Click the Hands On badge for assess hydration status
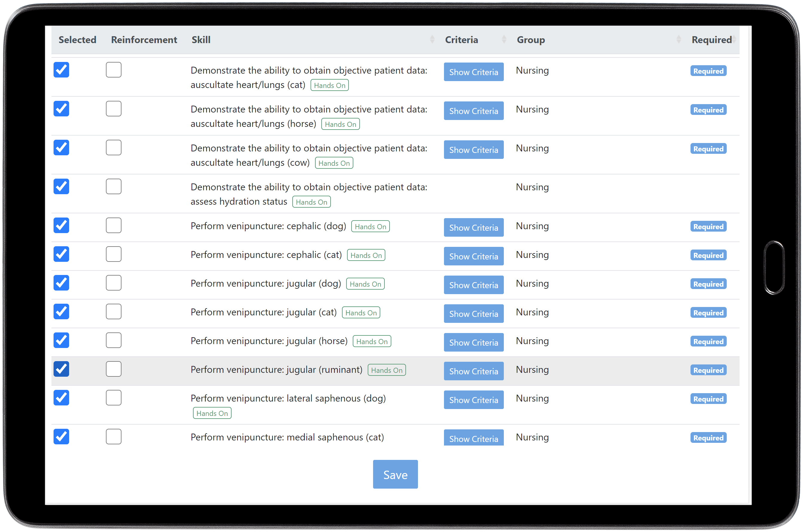The image size is (803, 532). (x=311, y=202)
